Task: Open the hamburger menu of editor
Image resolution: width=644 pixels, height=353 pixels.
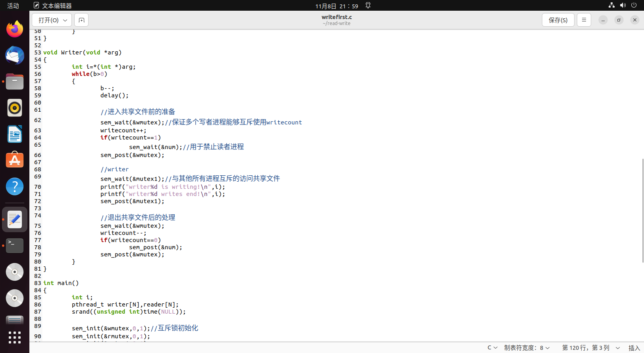Action: pos(584,20)
